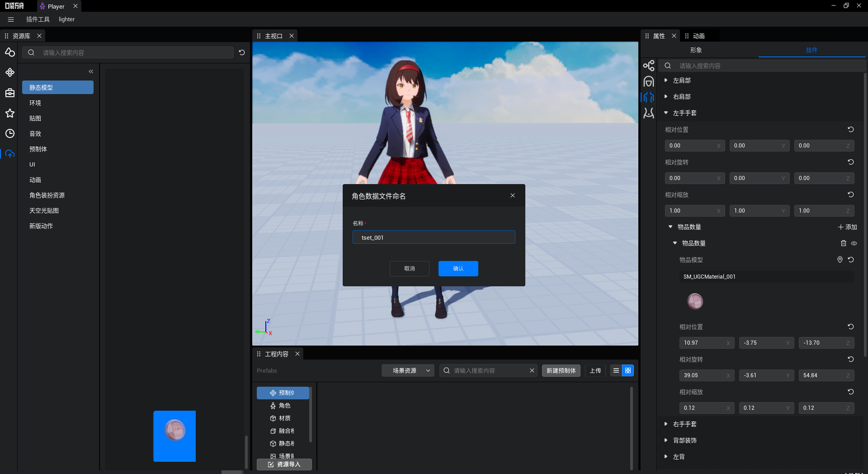Screen dimensions: 868x474
Task: Reset item relative scale 0.12 row
Action: 851,392
